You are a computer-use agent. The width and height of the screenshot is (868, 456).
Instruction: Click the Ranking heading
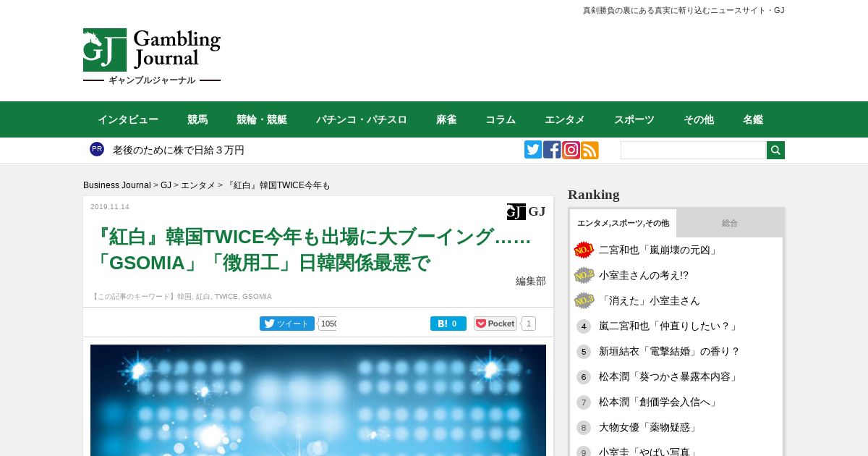pos(594,195)
